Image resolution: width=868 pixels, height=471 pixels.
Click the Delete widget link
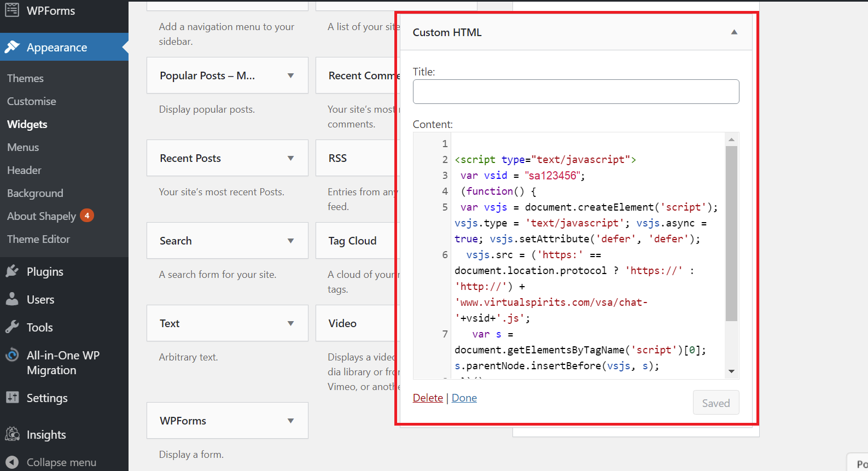(x=428, y=398)
